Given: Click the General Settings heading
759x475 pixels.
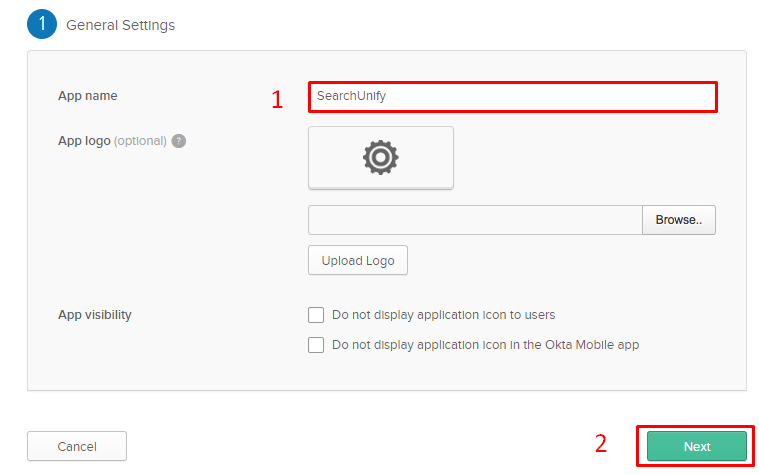Looking at the screenshot, I should pyautogui.click(x=120, y=25).
